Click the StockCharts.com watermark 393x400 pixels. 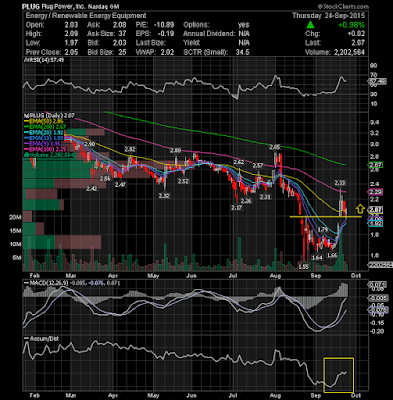343,6
